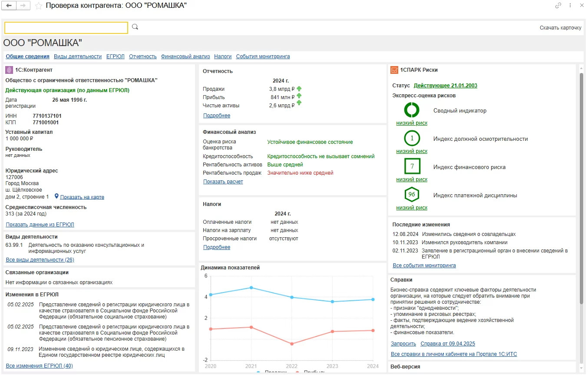Click the search input field
Image resolution: width=588 pixels, height=375 pixels.
66,28
